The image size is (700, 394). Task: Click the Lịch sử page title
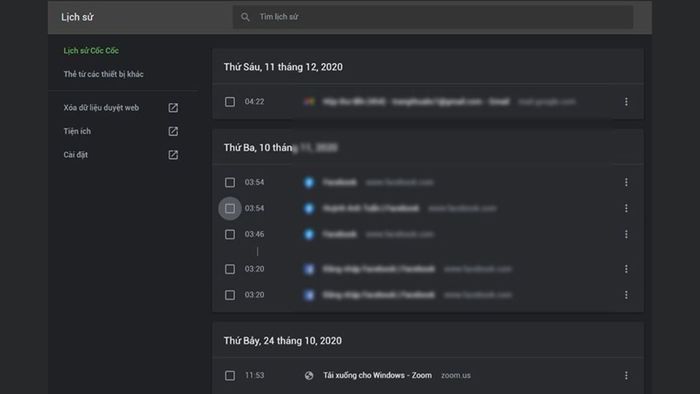click(77, 17)
